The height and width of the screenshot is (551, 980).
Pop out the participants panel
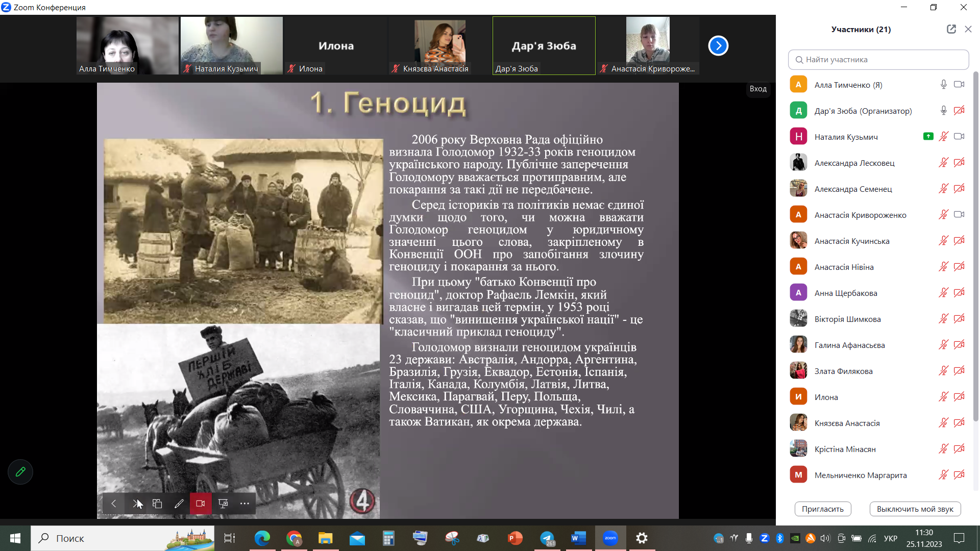pyautogui.click(x=951, y=29)
